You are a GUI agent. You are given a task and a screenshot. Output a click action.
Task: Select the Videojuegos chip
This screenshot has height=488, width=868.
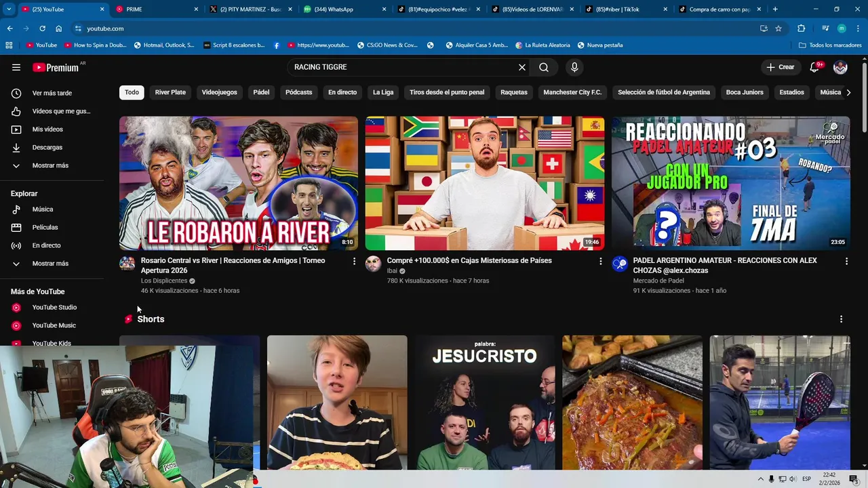coord(219,92)
